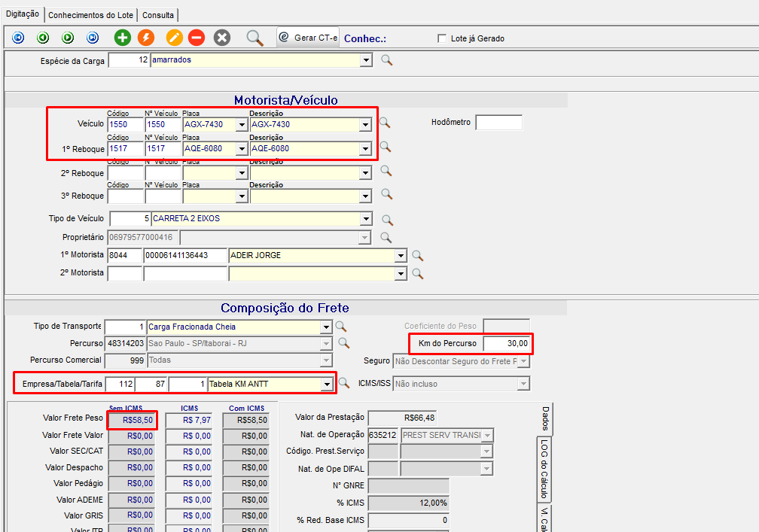
Task: Click the orange lightning bolt icon
Action: (x=146, y=38)
